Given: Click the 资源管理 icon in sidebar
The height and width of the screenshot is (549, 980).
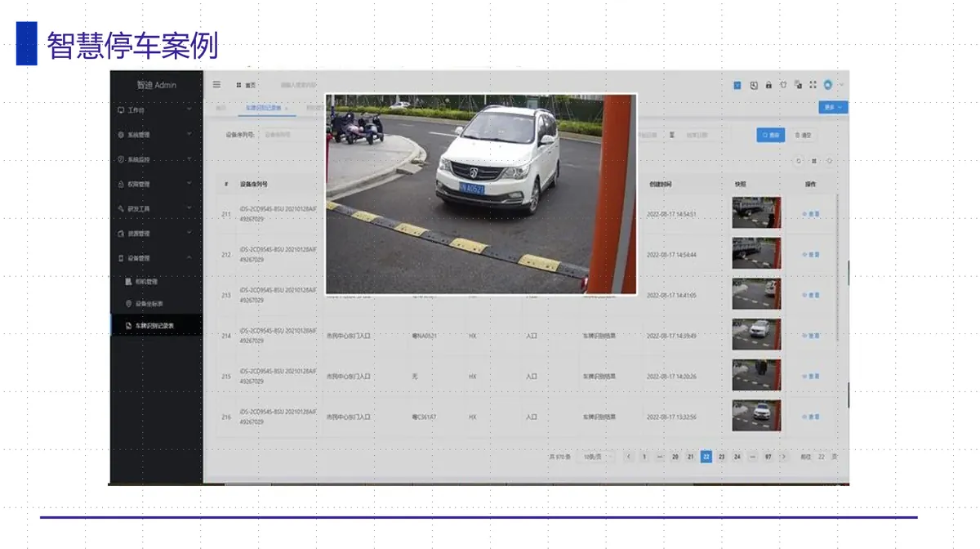Looking at the screenshot, I should coord(121,233).
